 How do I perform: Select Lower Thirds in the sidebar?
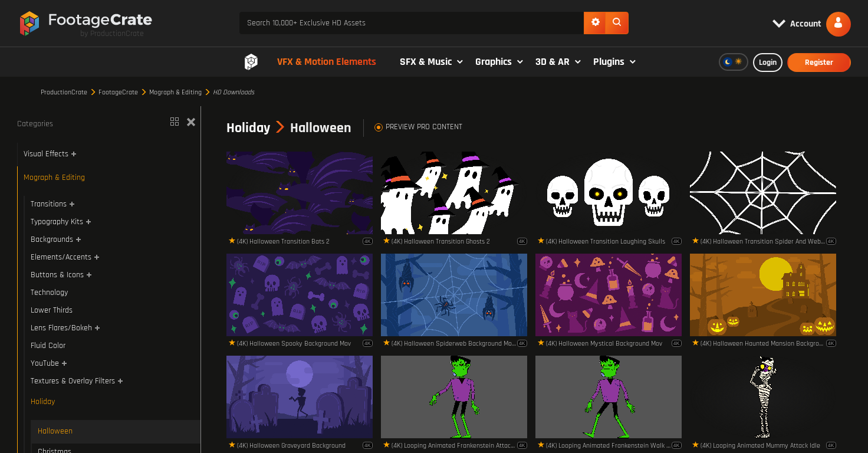51,310
